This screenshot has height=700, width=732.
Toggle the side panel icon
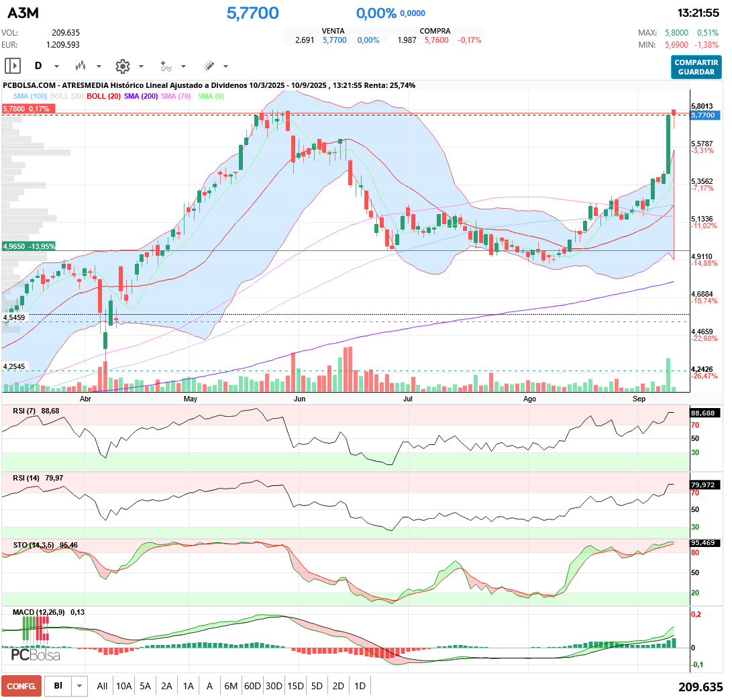tap(13, 66)
